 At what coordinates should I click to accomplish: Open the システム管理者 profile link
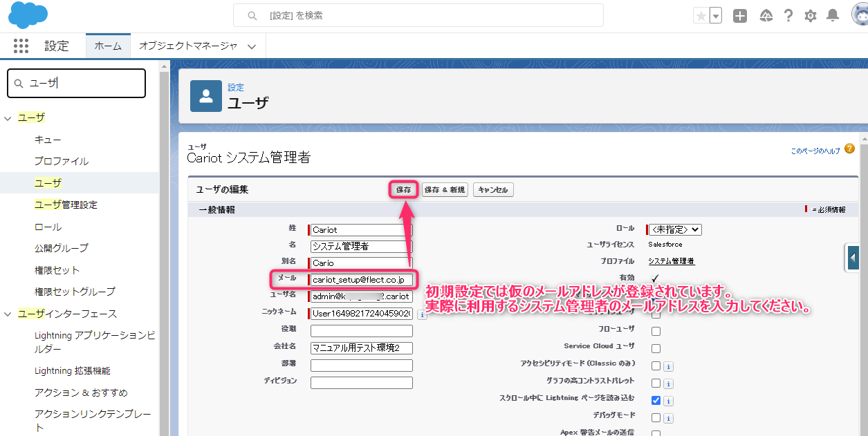(x=671, y=261)
